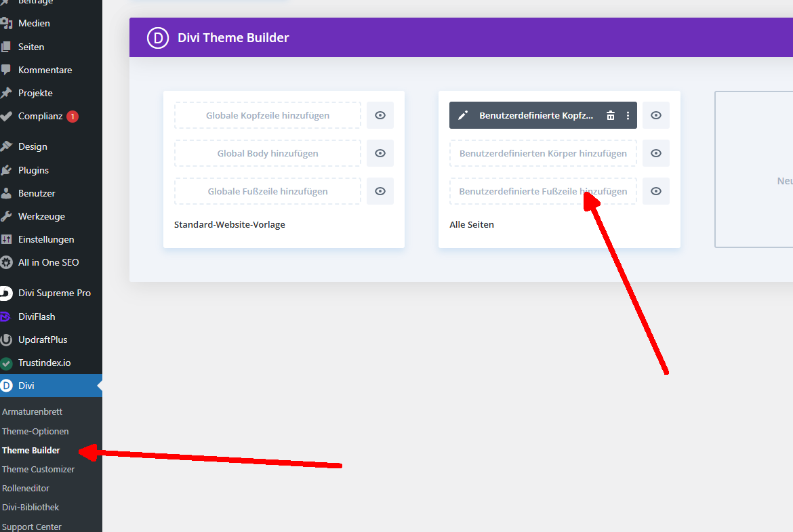Open Divi-Bibliothek submenu link
This screenshot has width=793, height=532.
pyautogui.click(x=31, y=507)
